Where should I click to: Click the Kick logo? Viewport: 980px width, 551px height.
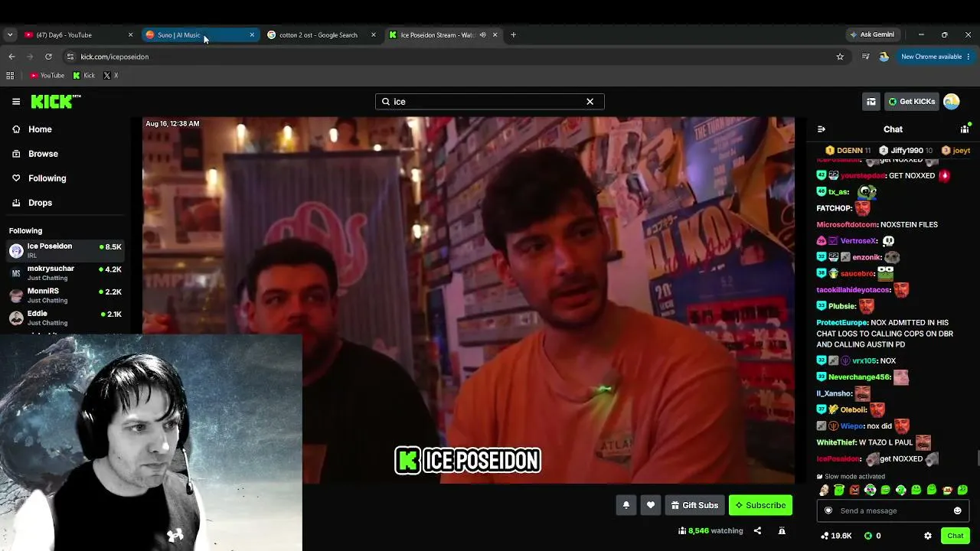55,101
